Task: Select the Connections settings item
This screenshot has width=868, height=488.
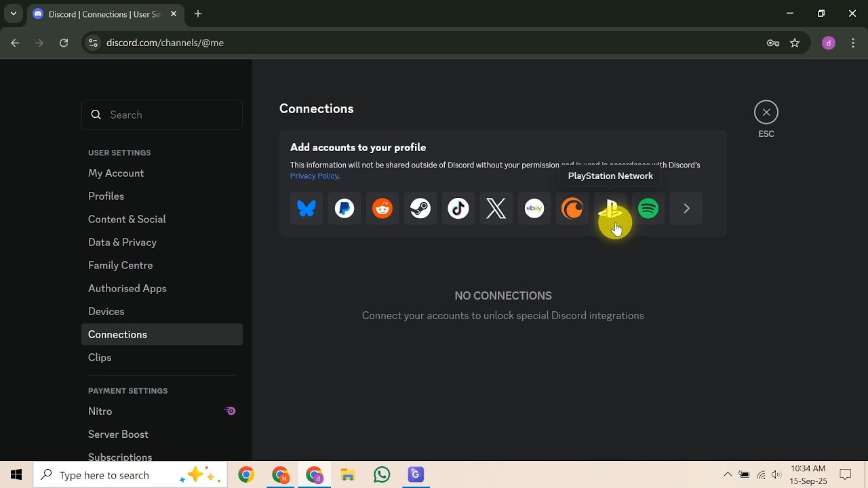Action: (162, 335)
